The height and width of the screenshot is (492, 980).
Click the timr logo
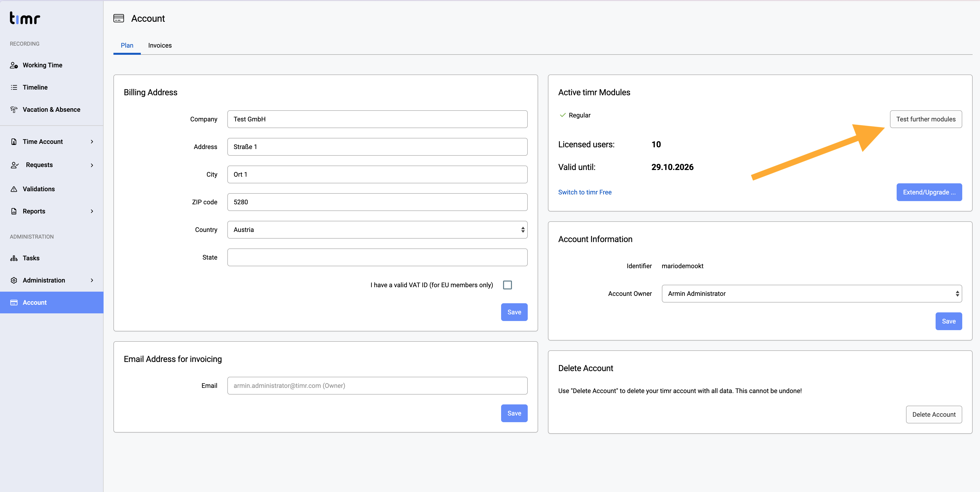coord(25,18)
